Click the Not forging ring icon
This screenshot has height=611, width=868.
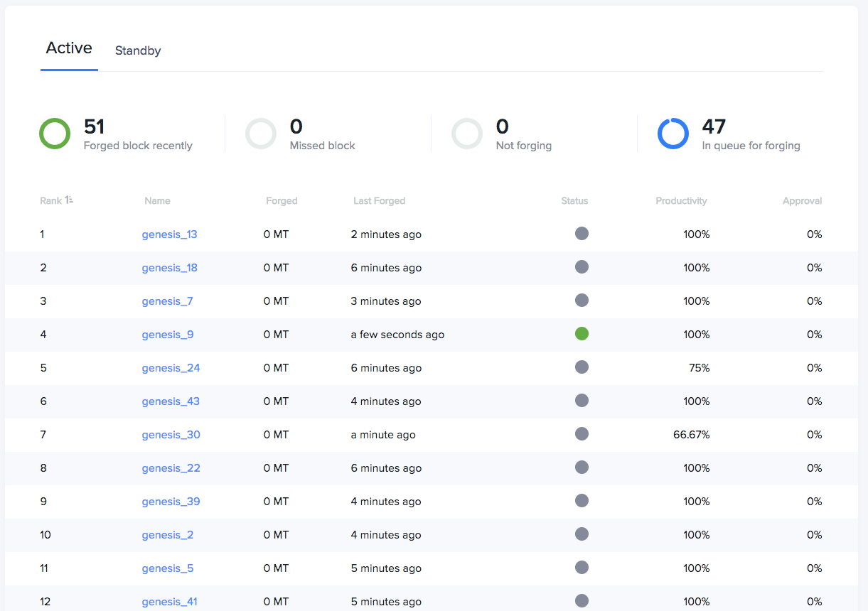click(x=467, y=134)
